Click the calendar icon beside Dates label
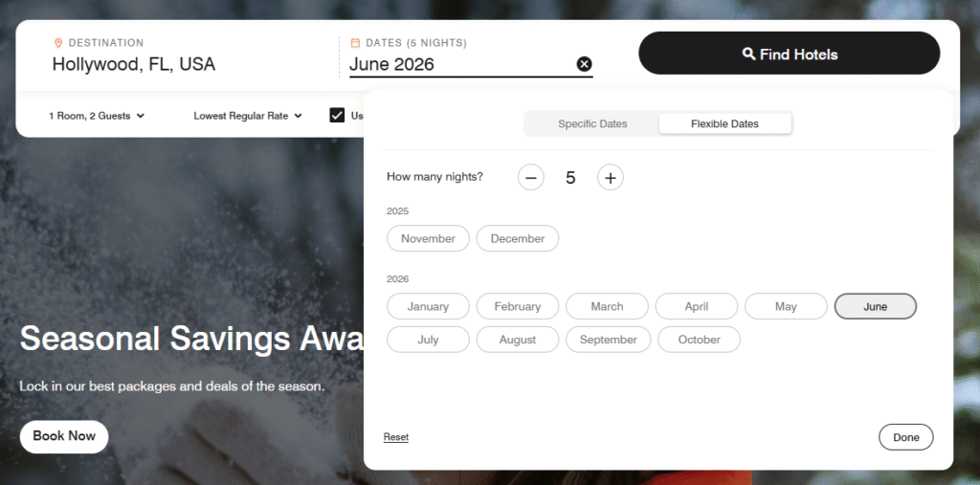Image resolution: width=980 pixels, height=485 pixels. pyautogui.click(x=355, y=43)
